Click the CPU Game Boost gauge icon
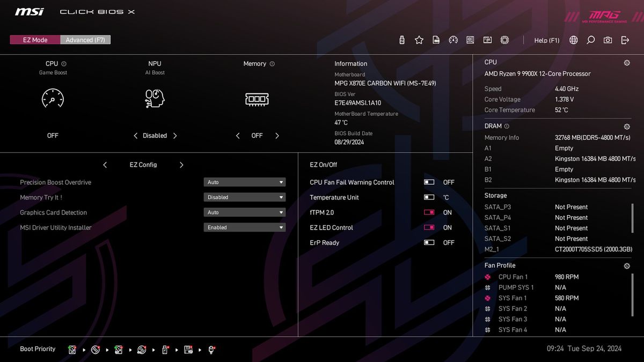644x362 pixels. (53, 98)
